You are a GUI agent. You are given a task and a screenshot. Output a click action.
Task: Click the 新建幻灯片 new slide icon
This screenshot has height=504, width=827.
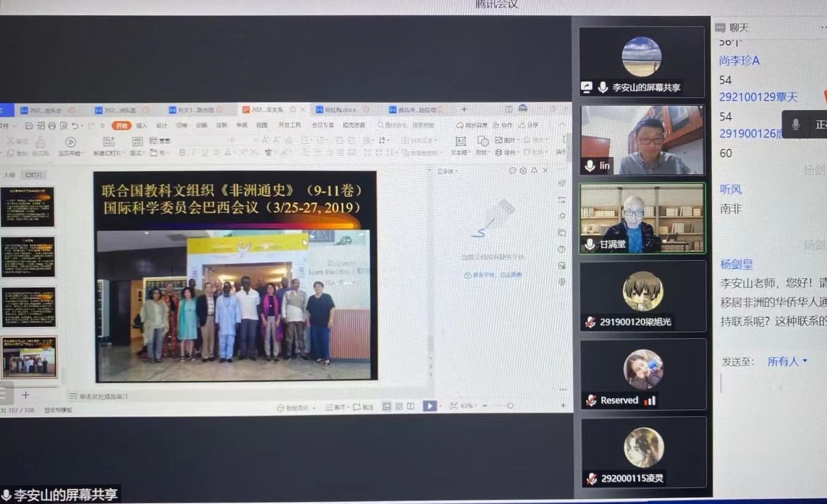[x=109, y=142]
